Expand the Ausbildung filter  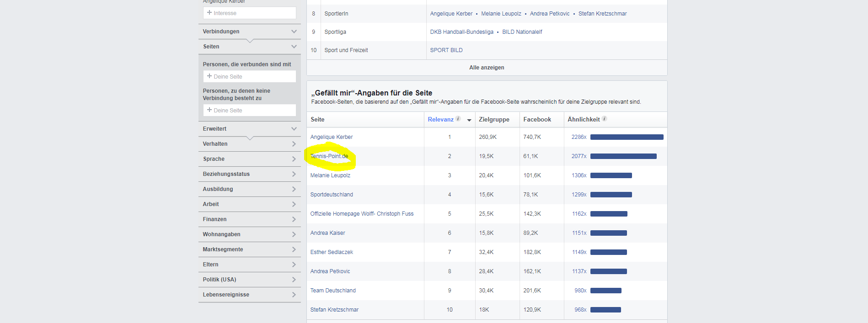pyautogui.click(x=250, y=189)
